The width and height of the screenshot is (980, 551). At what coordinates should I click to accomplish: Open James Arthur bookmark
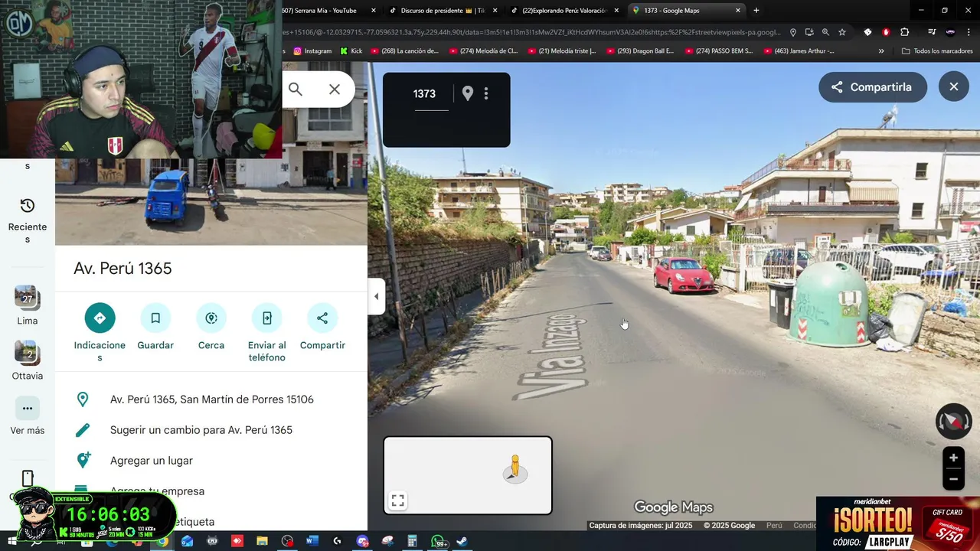pyautogui.click(x=797, y=51)
